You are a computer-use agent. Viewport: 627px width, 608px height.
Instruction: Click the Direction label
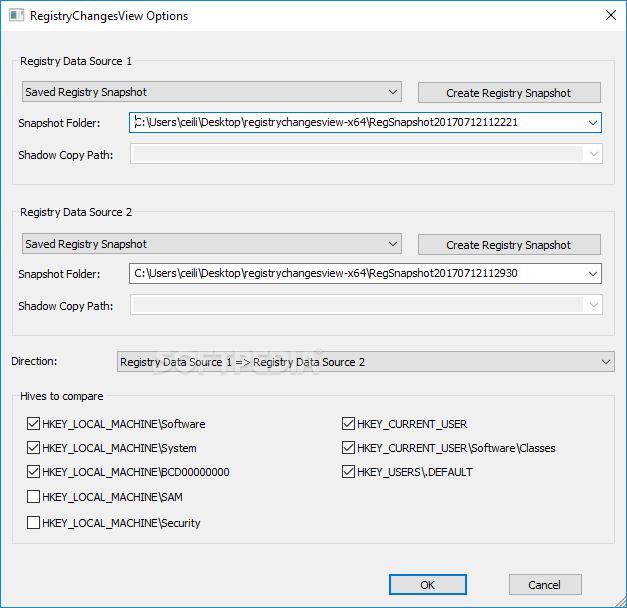pyautogui.click(x=34, y=361)
